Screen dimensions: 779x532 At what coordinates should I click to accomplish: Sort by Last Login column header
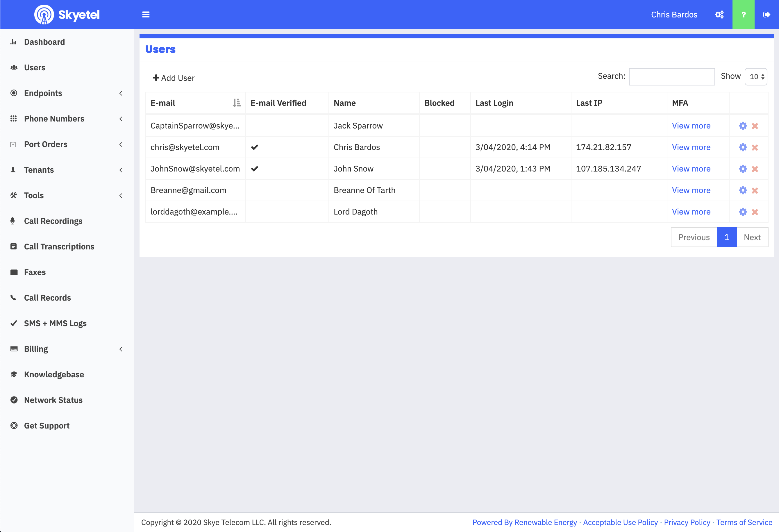pos(521,103)
